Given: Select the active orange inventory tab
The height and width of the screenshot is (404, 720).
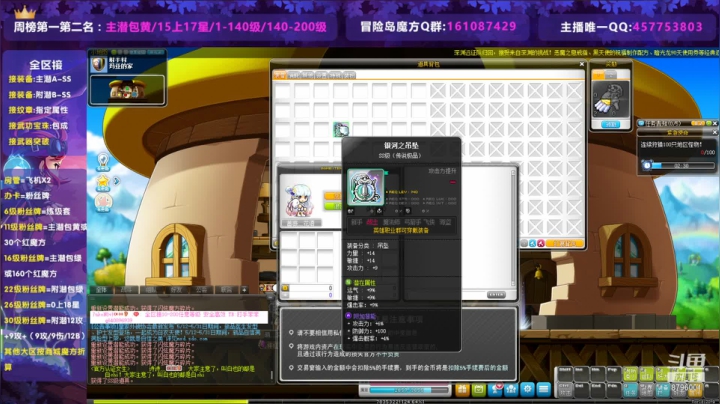Looking at the screenshot, I should click(x=280, y=75).
